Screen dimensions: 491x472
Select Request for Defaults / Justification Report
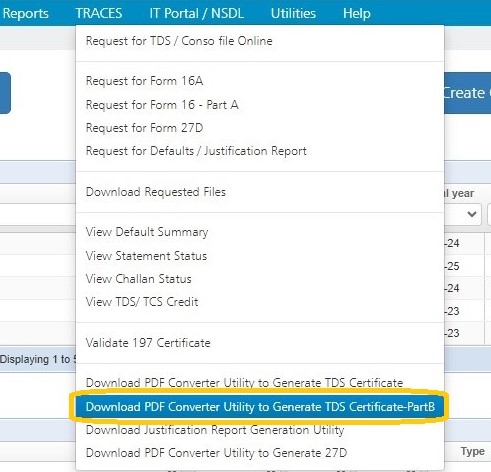[260, 151]
